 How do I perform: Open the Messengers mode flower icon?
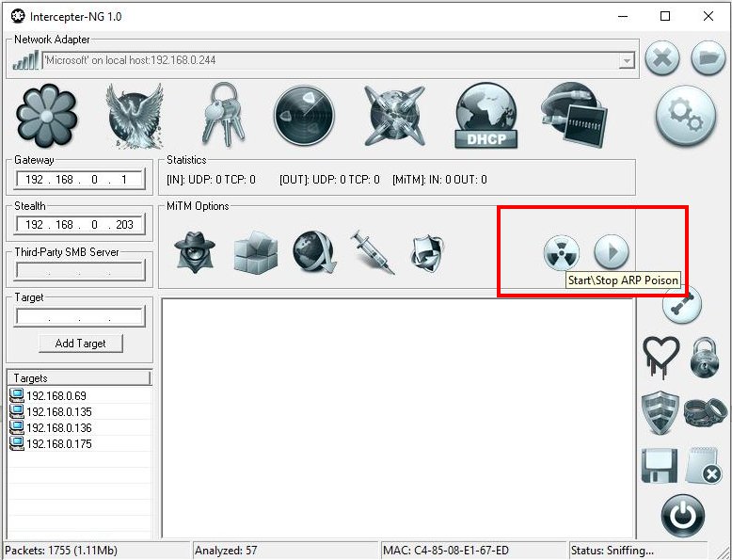tap(46, 116)
